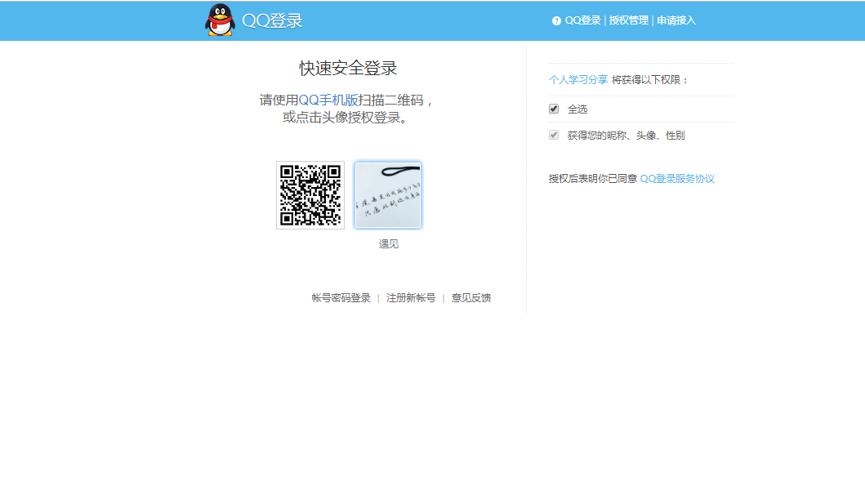Click the 遇见 nickname under the avatar
The height and width of the screenshot is (504, 865).
(x=388, y=244)
